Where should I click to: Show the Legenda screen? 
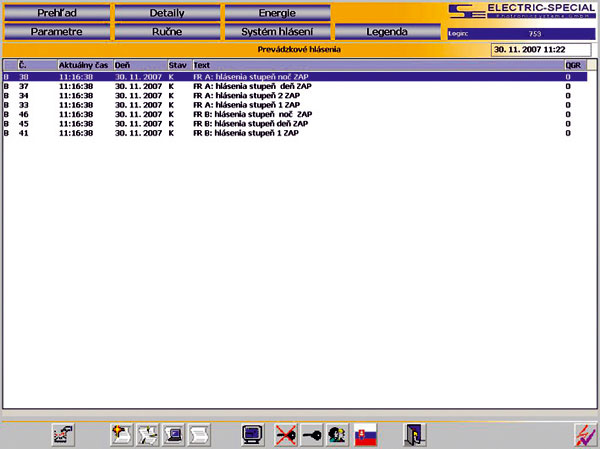point(386,31)
